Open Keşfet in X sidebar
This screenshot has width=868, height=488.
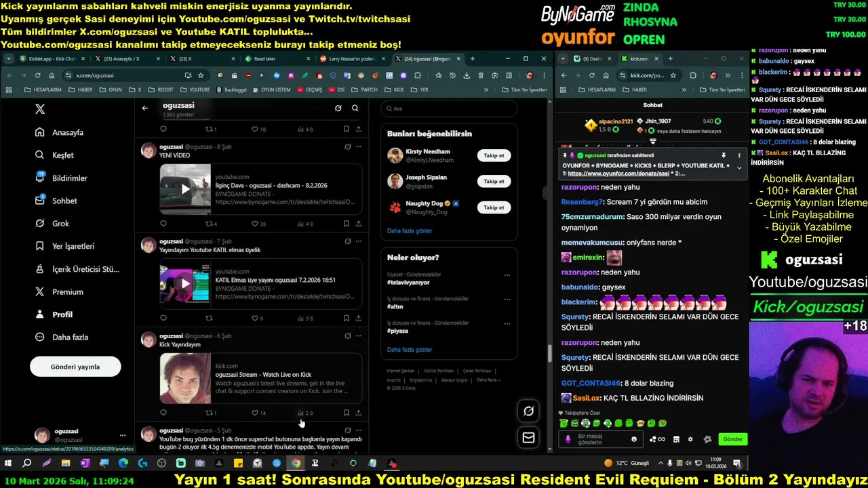(54, 155)
